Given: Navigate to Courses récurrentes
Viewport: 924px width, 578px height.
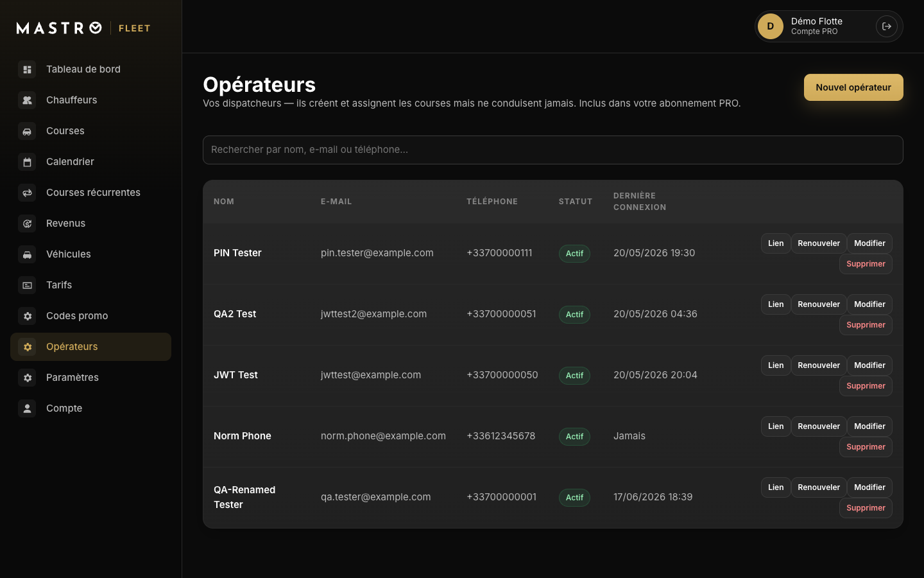Looking at the screenshot, I should pos(90,193).
